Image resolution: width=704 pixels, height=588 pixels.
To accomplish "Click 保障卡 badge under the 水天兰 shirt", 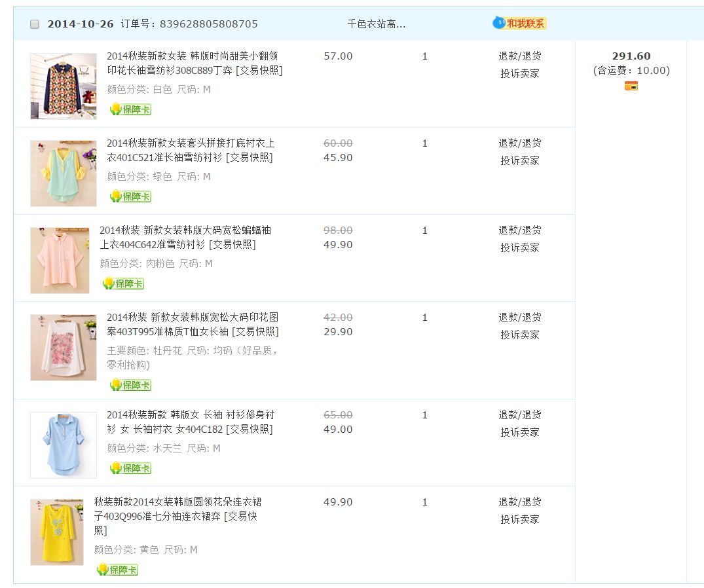I will 130,468.
